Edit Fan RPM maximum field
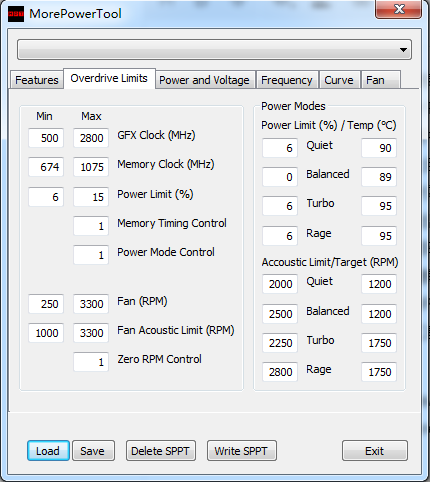Screen dimensions: 430x482 [x=91, y=304]
